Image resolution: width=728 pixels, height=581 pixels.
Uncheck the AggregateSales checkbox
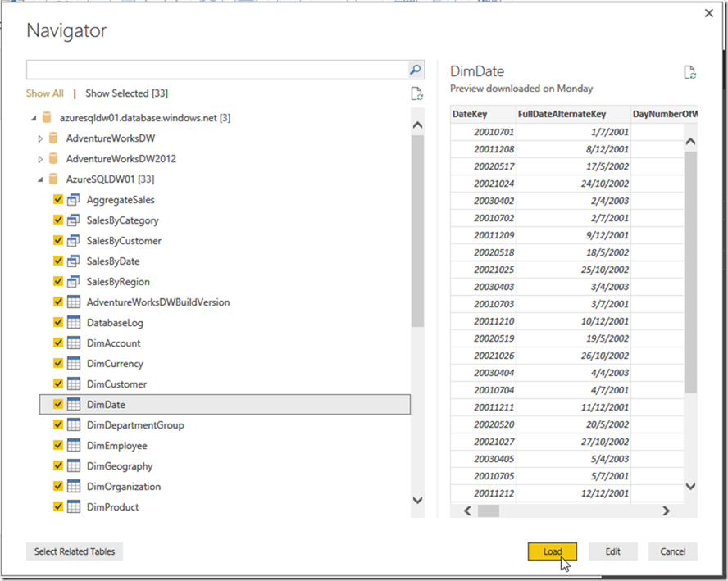58,200
